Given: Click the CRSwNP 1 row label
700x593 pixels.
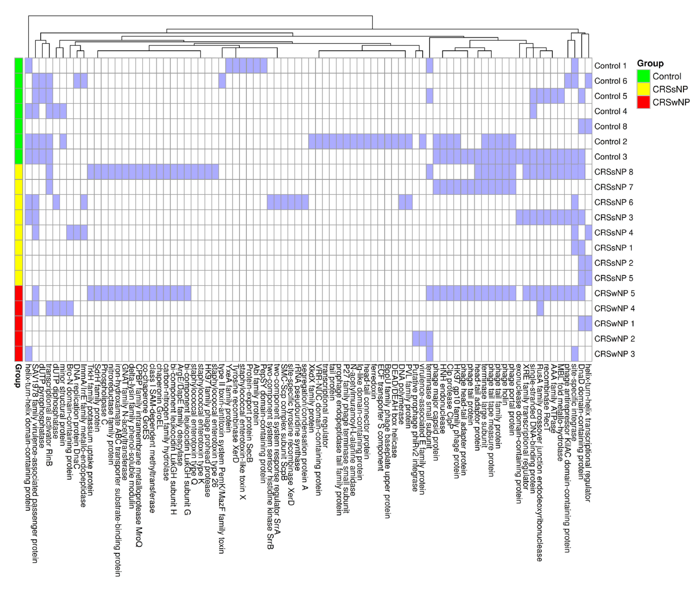Looking at the screenshot, I should pos(614,323).
